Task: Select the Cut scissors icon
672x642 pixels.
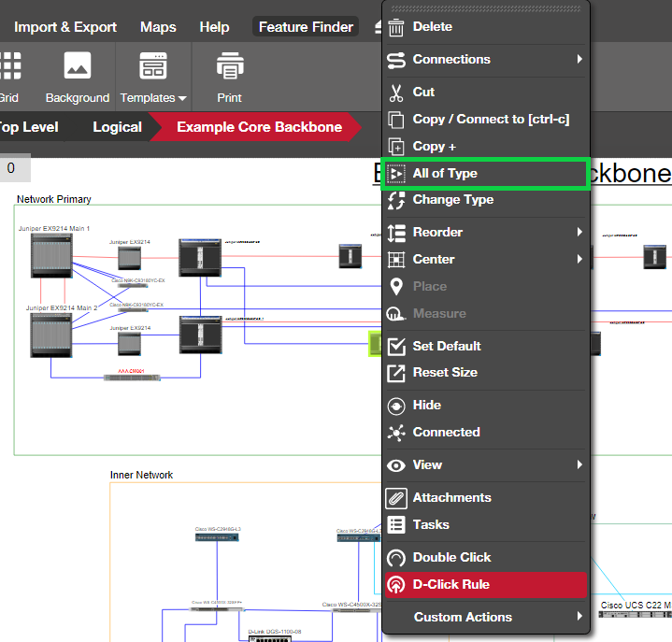Action: (x=396, y=93)
